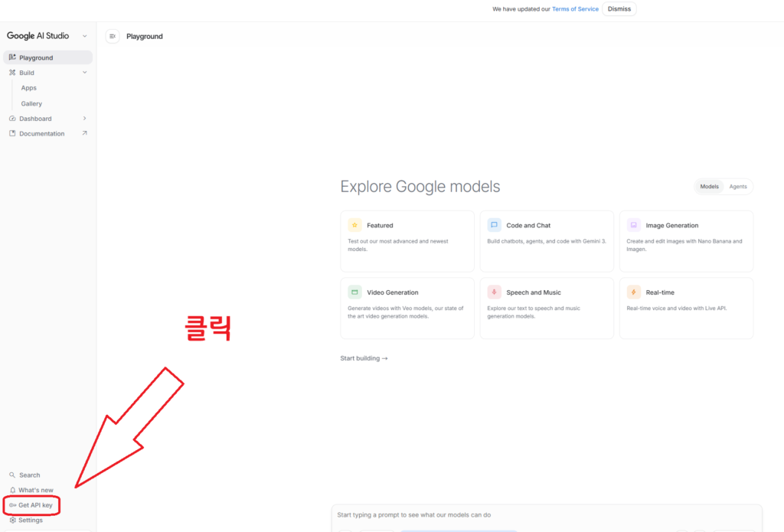784x532 pixels.
Task: Open the Apps page from the sidebar
Action: click(28, 87)
